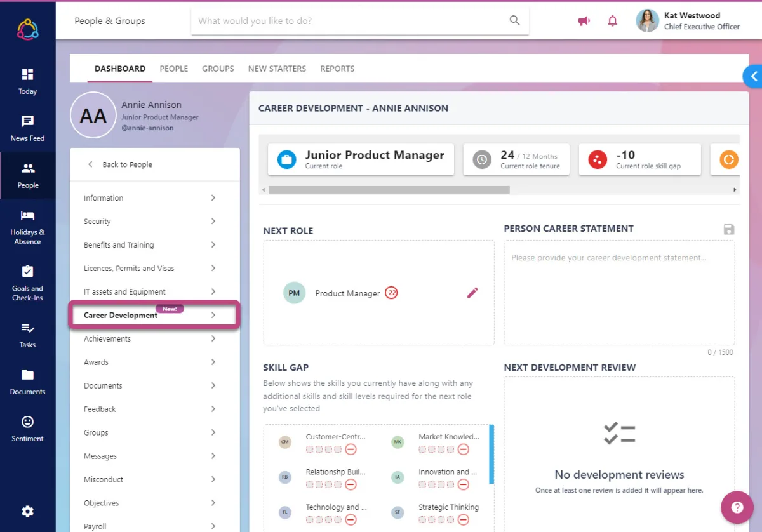Image resolution: width=762 pixels, height=532 pixels.
Task: Click the Strategic Thinking minus icon
Action: tap(464, 520)
